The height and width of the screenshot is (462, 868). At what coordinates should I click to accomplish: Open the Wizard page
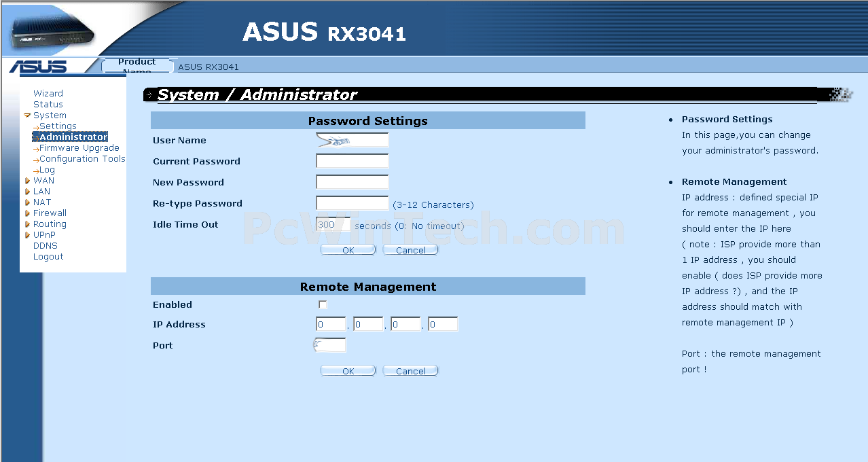click(x=48, y=94)
